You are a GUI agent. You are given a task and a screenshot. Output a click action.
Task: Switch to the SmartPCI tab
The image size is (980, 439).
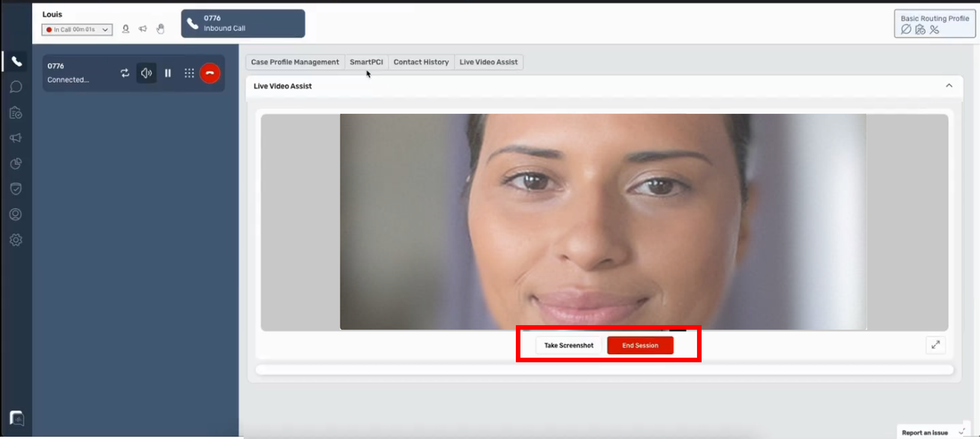pos(366,62)
